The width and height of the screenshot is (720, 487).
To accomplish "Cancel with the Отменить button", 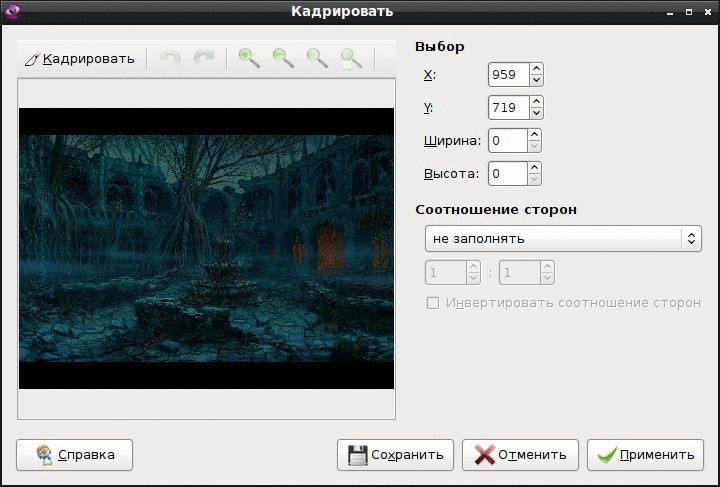I will click(x=520, y=455).
